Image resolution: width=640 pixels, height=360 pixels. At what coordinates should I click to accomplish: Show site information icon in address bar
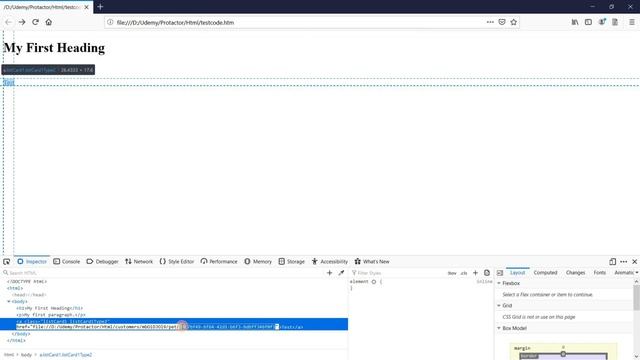(x=110, y=22)
